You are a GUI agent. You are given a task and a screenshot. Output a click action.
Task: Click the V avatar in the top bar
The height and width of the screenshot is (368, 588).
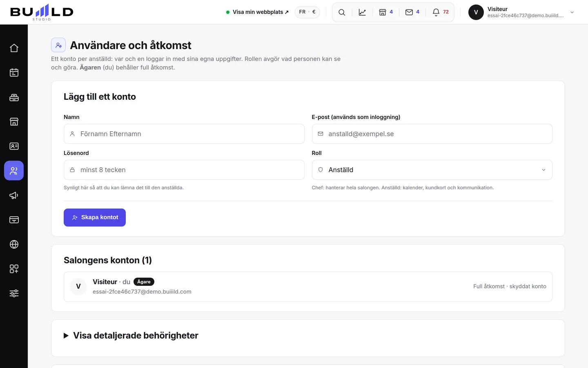pos(476,12)
